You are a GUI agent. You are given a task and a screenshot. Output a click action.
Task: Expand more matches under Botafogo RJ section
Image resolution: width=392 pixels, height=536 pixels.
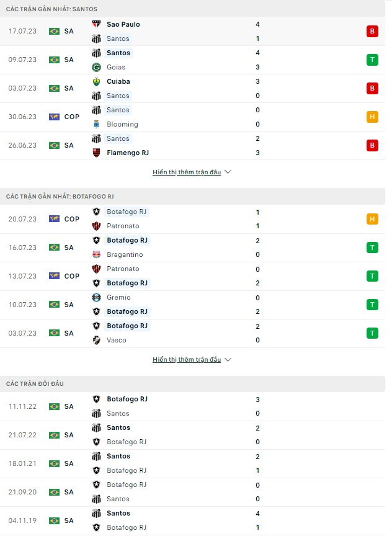192,360
